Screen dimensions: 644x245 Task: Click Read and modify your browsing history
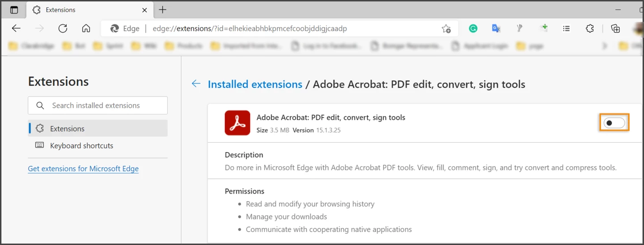[x=310, y=204]
